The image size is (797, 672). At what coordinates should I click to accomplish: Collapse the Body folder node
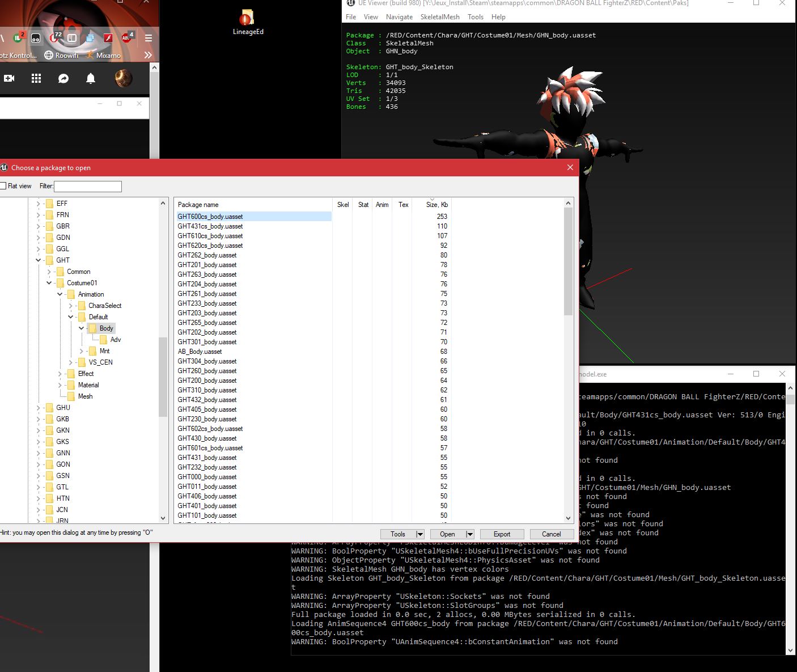click(82, 328)
